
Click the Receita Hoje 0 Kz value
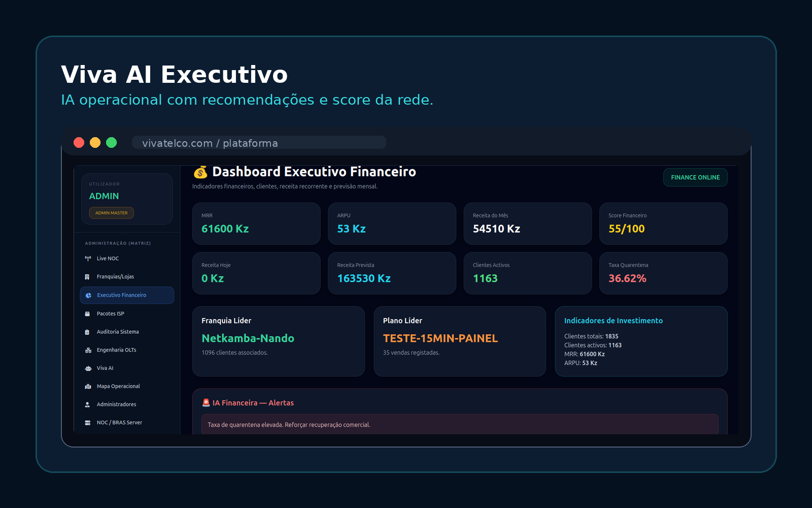pyautogui.click(x=213, y=278)
